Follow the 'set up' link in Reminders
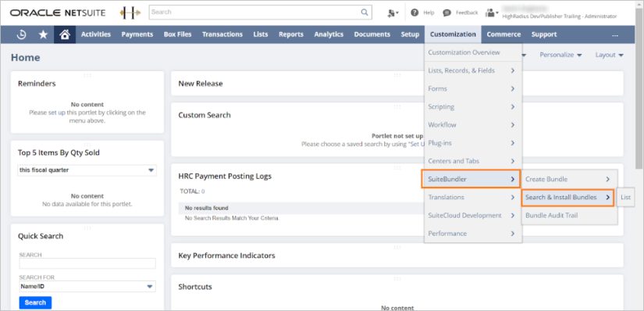This screenshot has width=644, height=311. 57,113
